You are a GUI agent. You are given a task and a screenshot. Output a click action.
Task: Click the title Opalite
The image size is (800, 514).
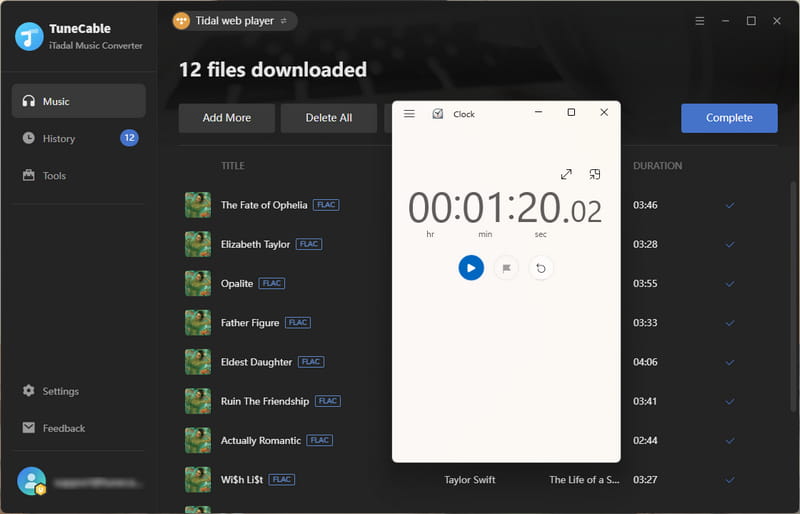pyautogui.click(x=237, y=284)
